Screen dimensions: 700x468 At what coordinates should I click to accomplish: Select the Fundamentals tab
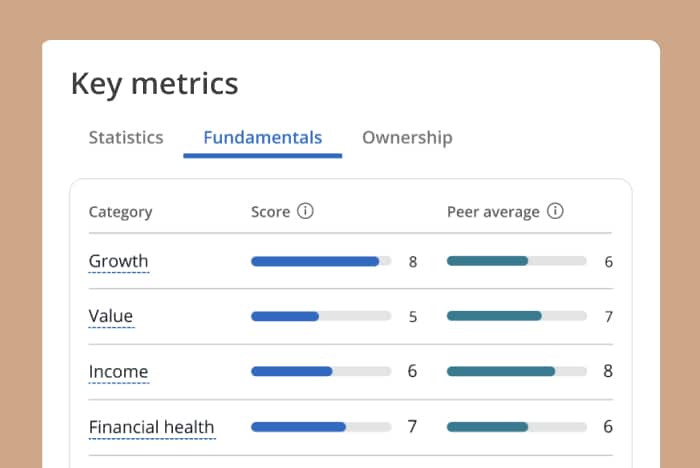tap(262, 138)
